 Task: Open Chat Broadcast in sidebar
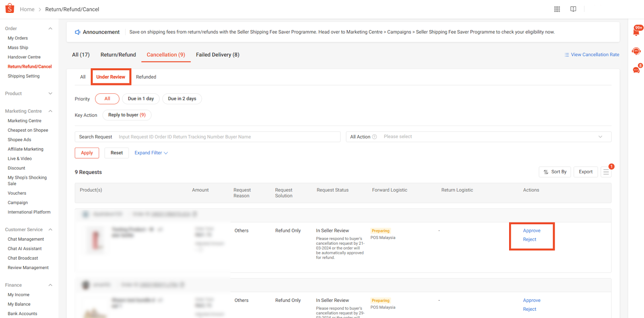tap(23, 258)
